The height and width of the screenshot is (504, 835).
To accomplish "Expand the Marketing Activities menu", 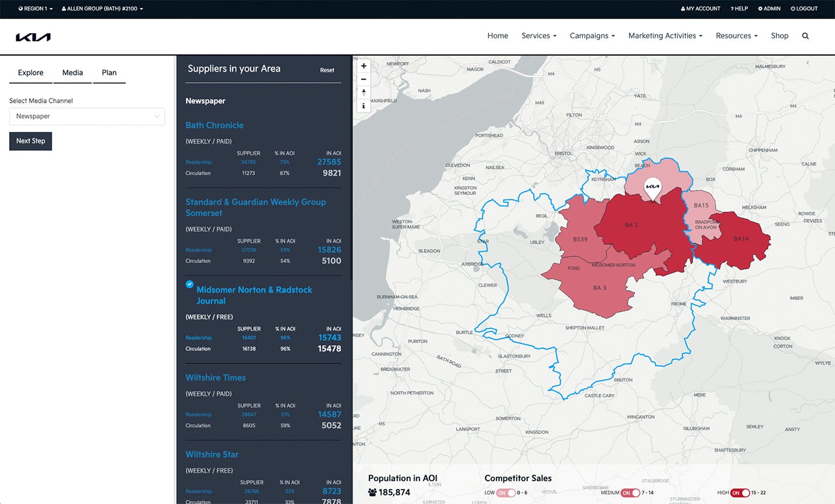I will (x=665, y=36).
